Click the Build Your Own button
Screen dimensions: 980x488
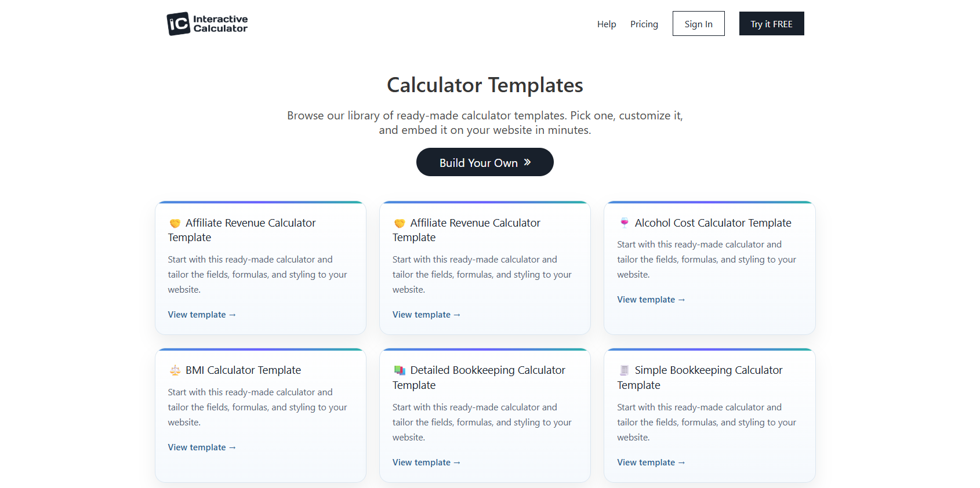[485, 162]
